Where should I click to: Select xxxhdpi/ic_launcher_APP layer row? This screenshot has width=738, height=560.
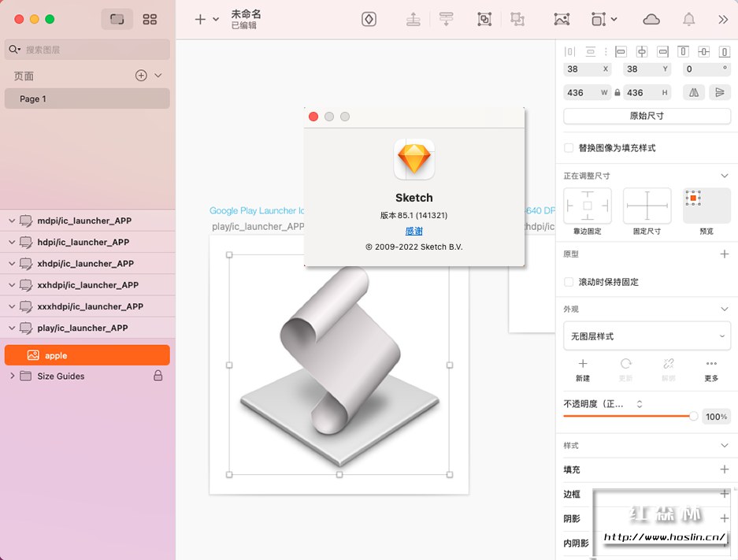[x=87, y=306]
